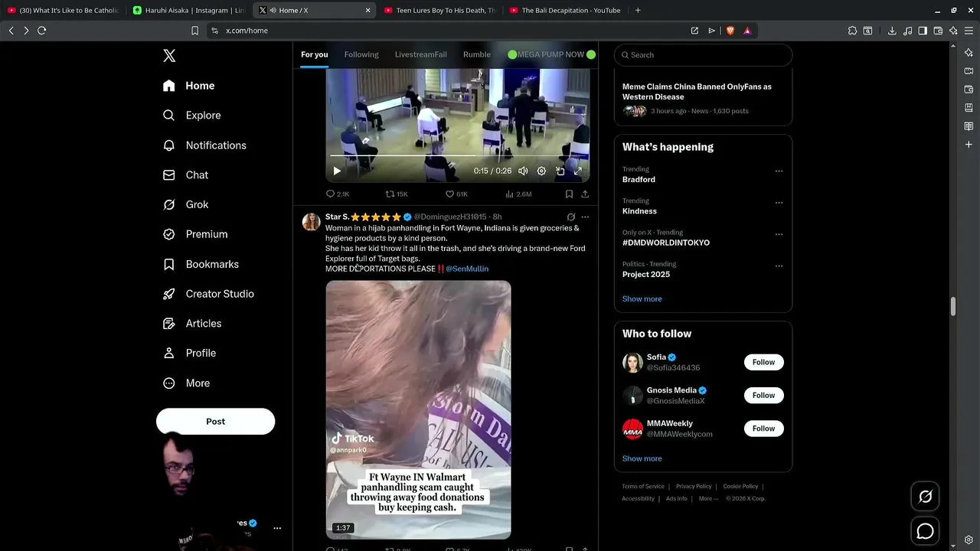Open Articles in the sidebar
The width and height of the screenshot is (980, 551).
pos(192,324)
